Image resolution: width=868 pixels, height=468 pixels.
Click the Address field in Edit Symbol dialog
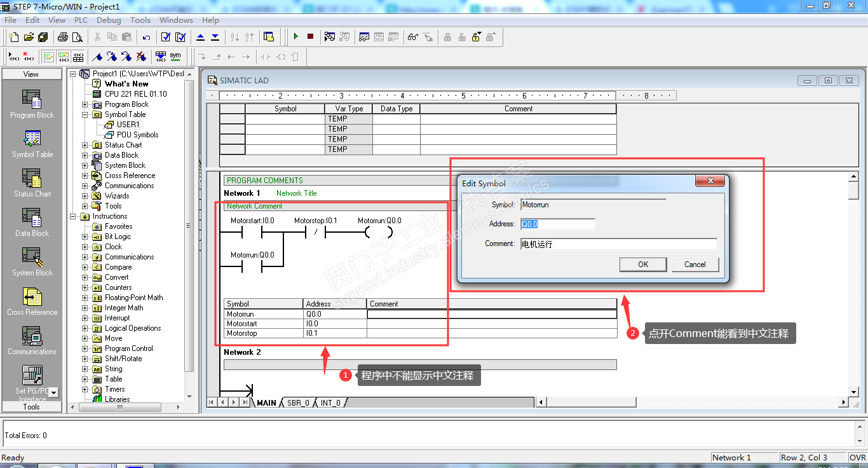[x=557, y=224]
